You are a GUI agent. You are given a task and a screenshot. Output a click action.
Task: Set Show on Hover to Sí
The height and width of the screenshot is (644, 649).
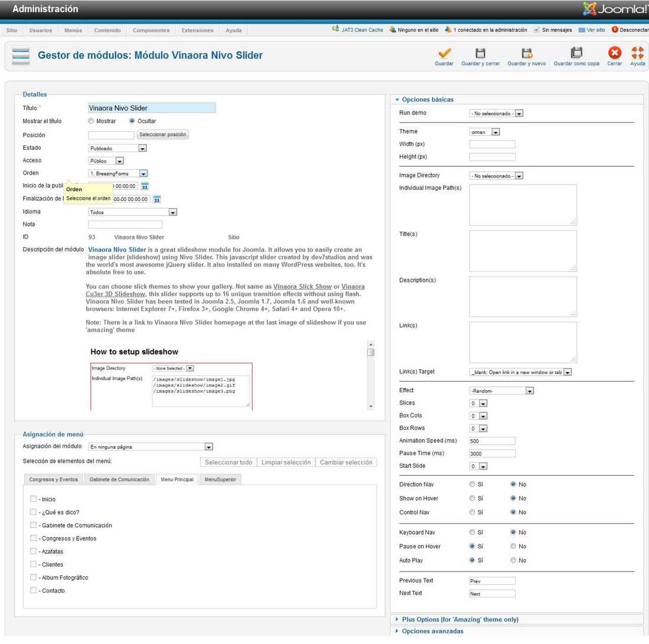[472, 498]
